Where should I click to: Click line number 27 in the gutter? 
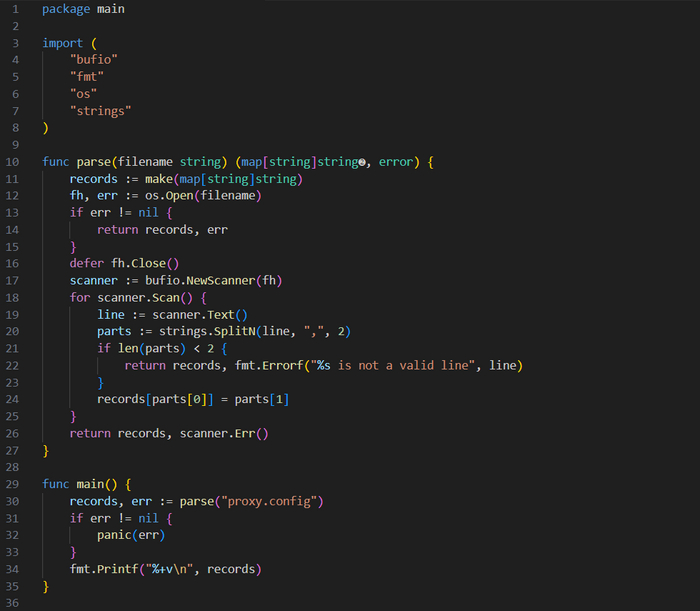click(x=12, y=450)
